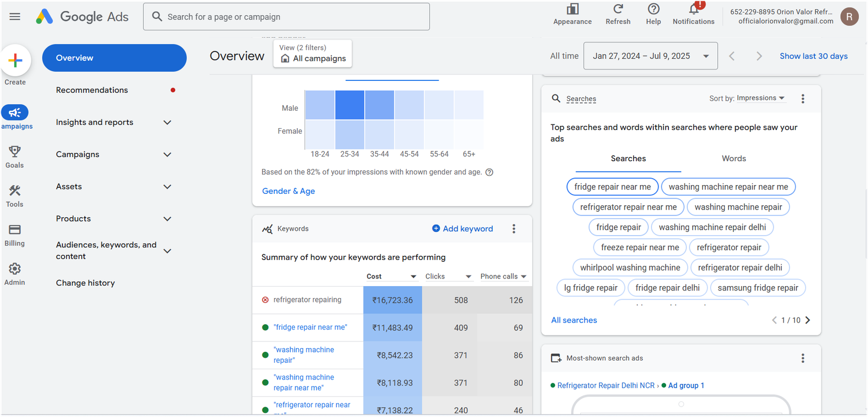Go to the previous date range arrow
This screenshot has width=868, height=417.
pos(732,56)
